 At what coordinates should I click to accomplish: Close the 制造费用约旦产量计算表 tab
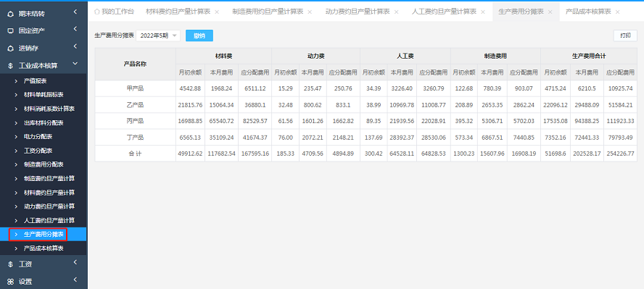(310, 12)
